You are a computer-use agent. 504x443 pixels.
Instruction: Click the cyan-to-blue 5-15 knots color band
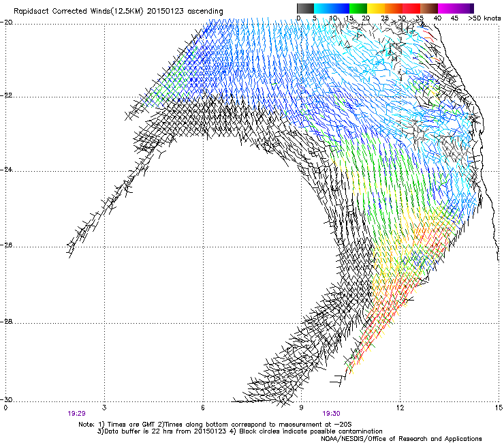(x=332, y=8)
